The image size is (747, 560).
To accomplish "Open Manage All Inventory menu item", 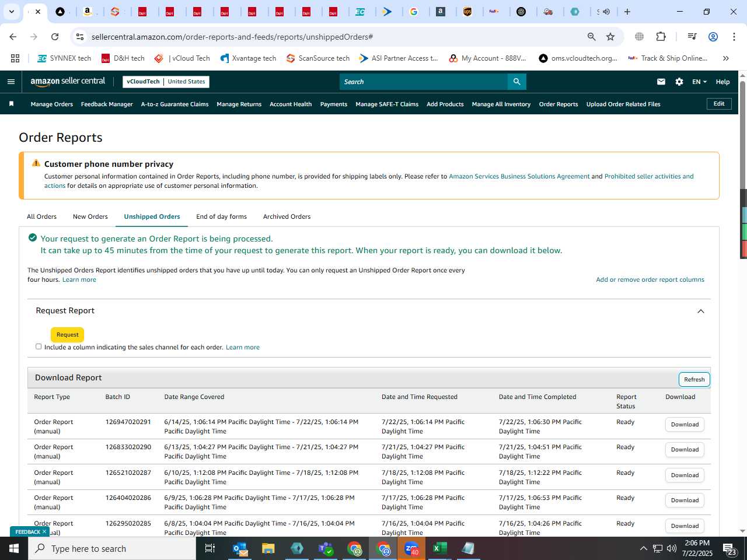I will coord(501,104).
